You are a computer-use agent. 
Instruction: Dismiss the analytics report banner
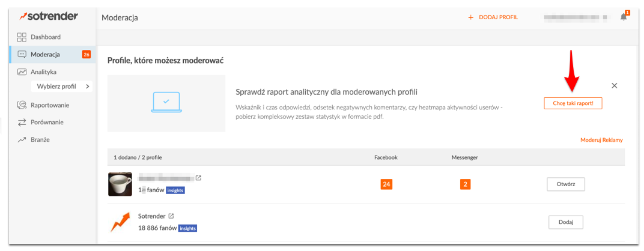pos(615,86)
